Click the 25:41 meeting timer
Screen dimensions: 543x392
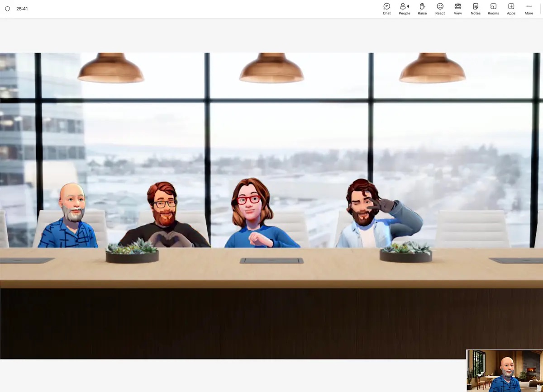(x=22, y=9)
